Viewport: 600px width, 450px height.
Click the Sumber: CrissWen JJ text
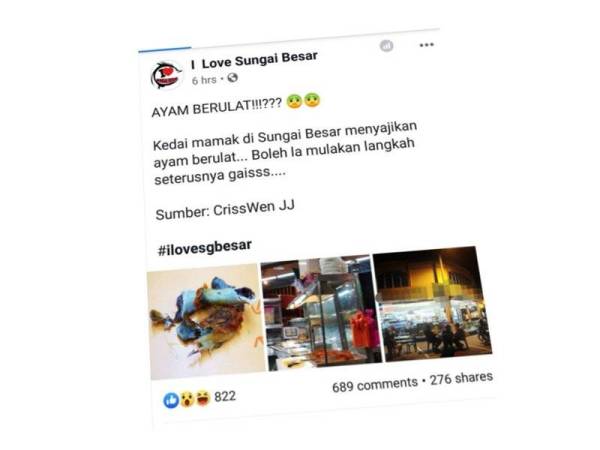tap(225, 210)
